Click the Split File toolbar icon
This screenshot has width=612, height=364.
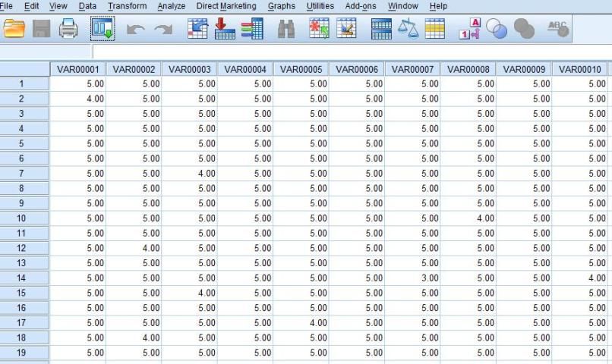[x=381, y=29]
